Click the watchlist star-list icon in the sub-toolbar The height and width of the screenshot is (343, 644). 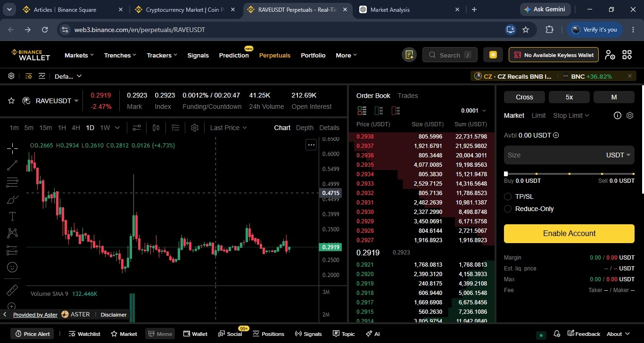pyautogui.click(x=29, y=76)
